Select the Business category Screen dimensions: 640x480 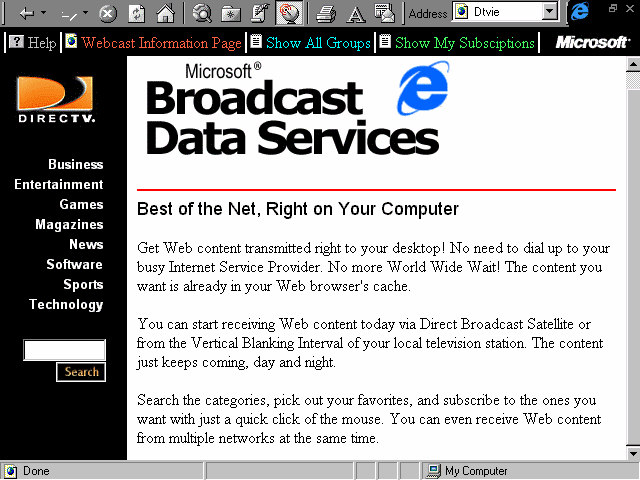[76, 164]
